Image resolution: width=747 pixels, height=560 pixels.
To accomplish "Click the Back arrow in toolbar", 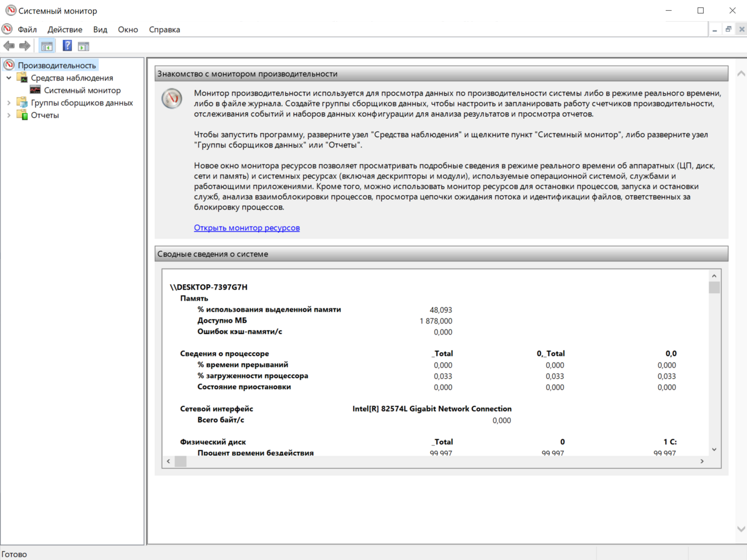I will tap(9, 46).
